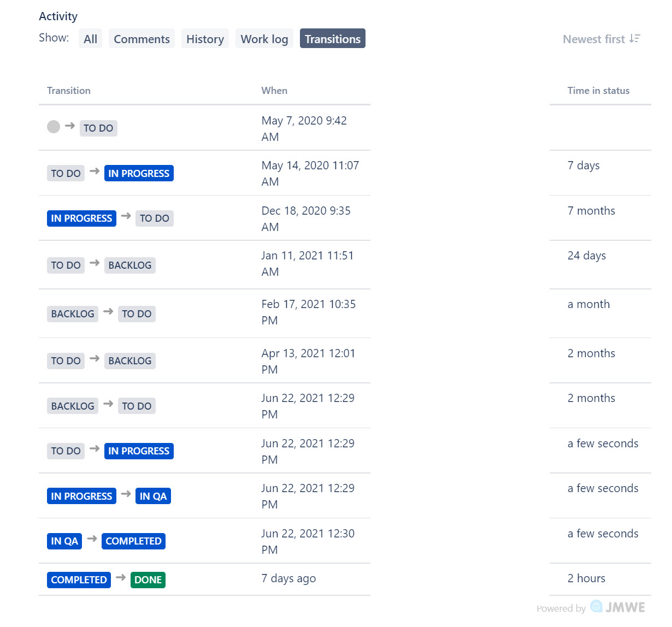Click the gray initial-status circle icon

click(54, 127)
